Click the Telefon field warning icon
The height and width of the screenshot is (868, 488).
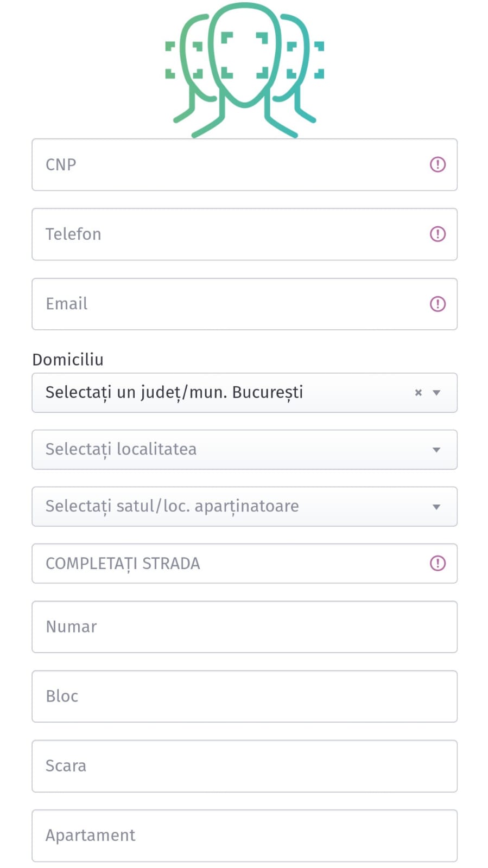click(x=438, y=234)
